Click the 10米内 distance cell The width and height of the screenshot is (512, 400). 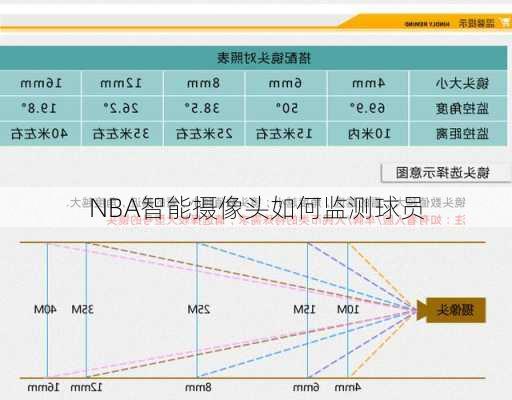tap(368, 134)
